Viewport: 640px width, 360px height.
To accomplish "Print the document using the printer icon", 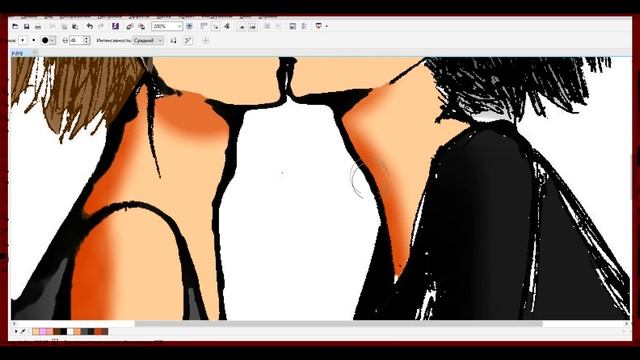I will point(38,27).
